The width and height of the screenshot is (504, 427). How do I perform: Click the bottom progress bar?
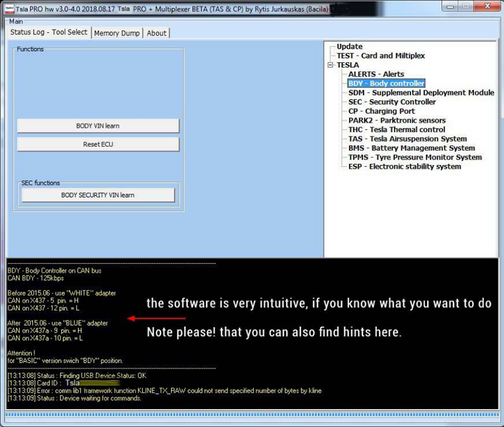click(x=252, y=416)
